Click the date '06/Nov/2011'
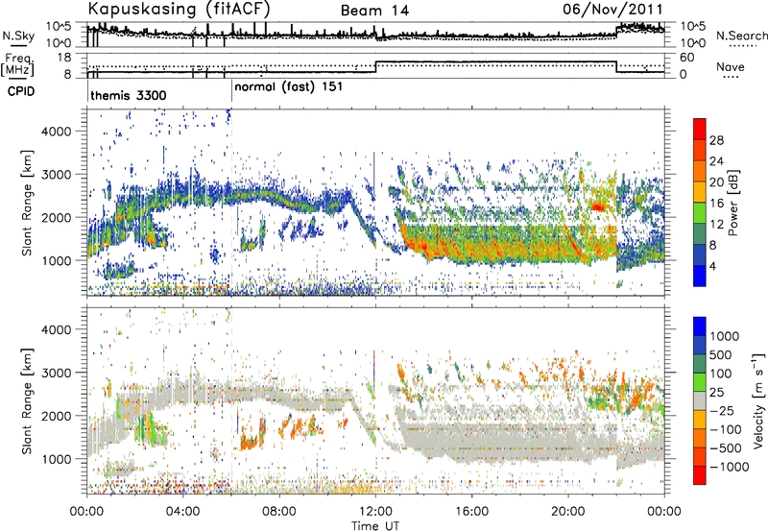The width and height of the screenshot is (768, 532). coord(612,9)
